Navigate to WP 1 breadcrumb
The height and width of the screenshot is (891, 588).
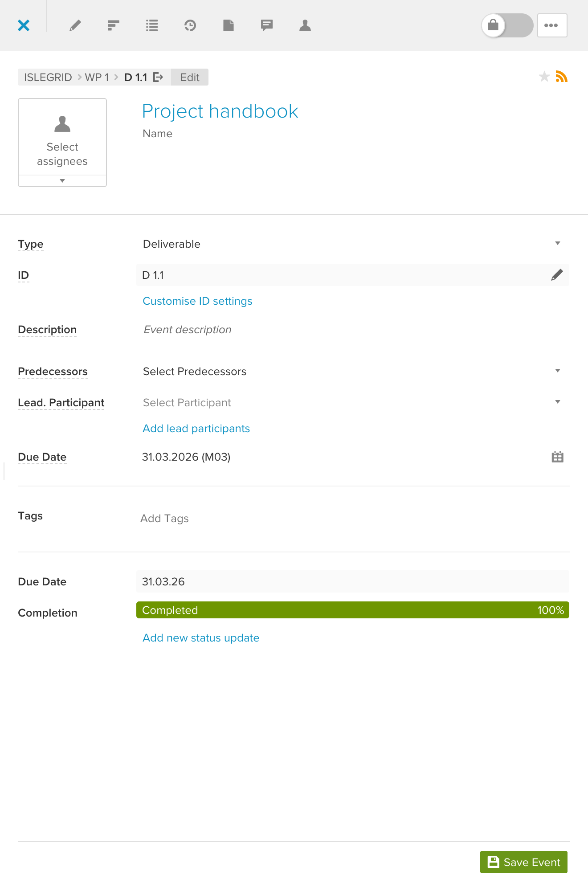(97, 78)
